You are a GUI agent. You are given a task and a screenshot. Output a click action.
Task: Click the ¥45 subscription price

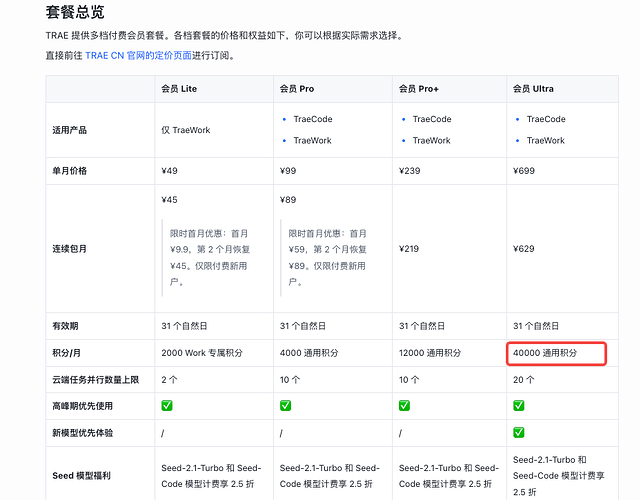pos(169,200)
